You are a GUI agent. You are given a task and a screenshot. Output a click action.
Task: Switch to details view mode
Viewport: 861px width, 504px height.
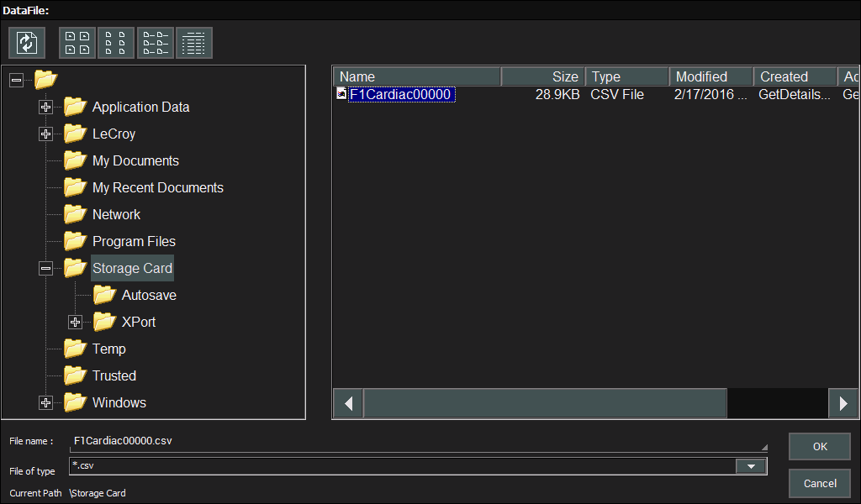[194, 43]
